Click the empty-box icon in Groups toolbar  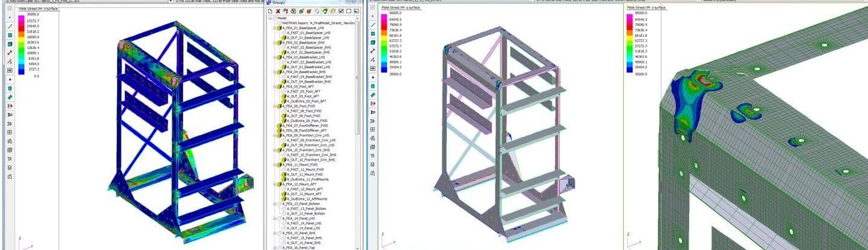(x=349, y=11)
